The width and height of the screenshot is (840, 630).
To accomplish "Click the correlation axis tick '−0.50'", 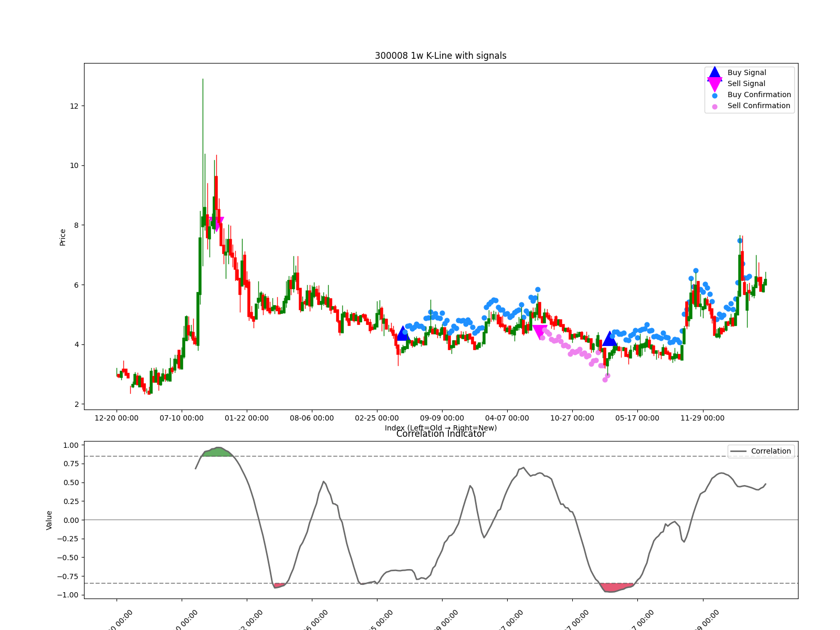I will [x=68, y=558].
